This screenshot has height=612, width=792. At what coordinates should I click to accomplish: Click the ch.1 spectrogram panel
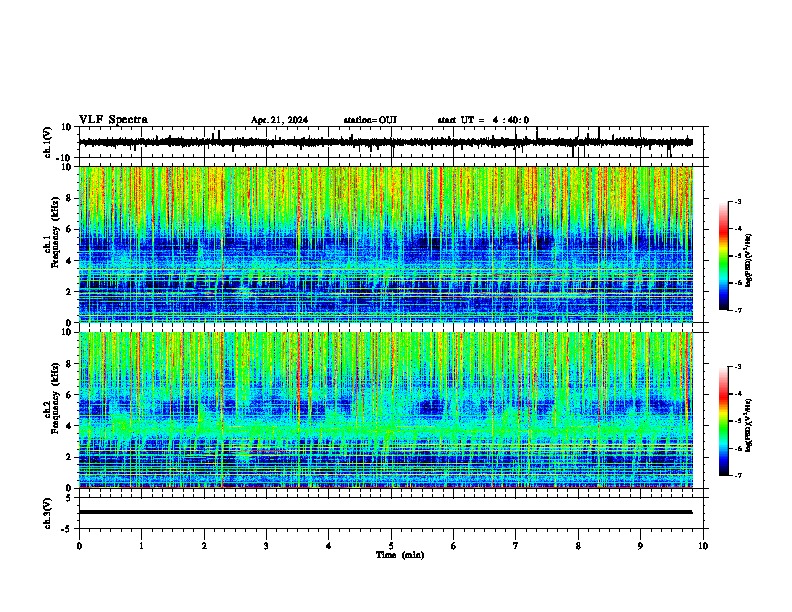pyautogui.click(x=386, y=244)
